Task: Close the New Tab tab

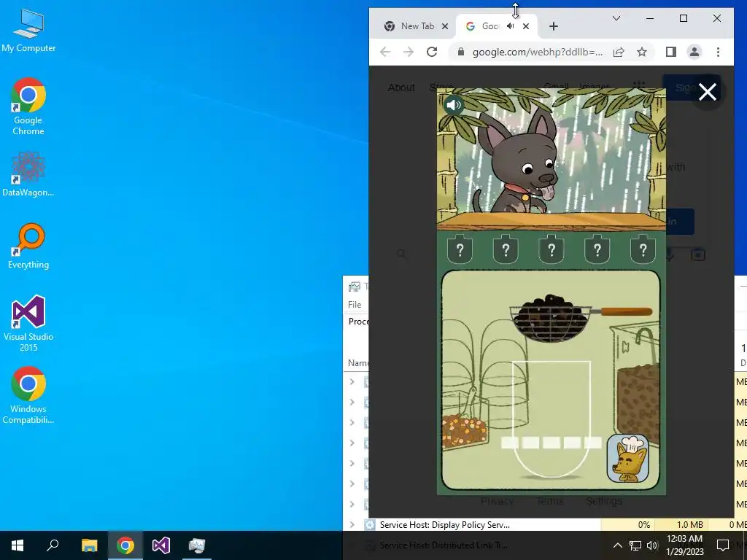Action: pos(444,26)
